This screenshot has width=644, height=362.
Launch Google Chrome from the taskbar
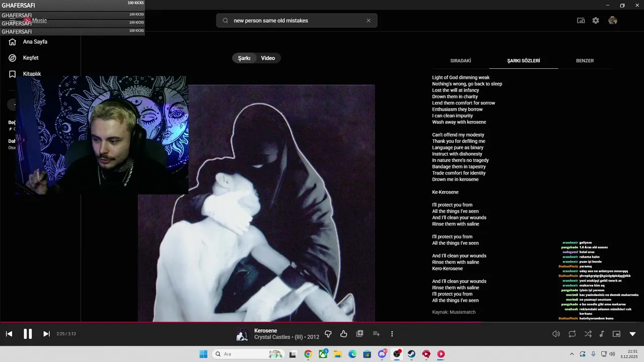click(308, 354)
